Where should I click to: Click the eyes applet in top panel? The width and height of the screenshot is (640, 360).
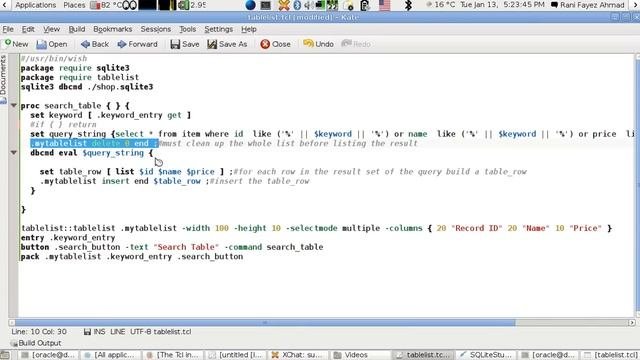coord(130,5)
